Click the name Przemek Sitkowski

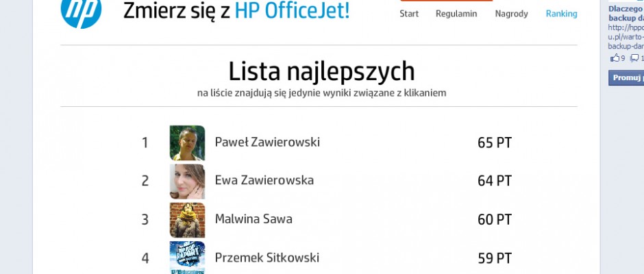point(267,258)
